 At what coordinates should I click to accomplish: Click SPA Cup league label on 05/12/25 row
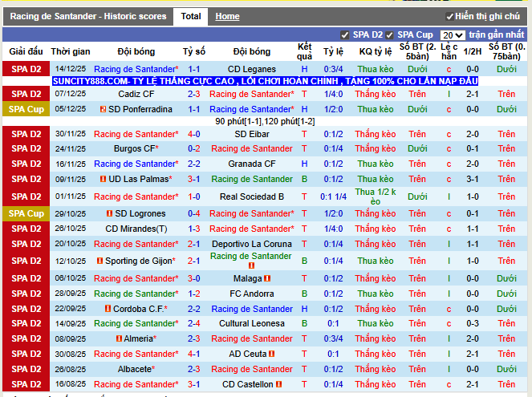click(x=26, y=109)
